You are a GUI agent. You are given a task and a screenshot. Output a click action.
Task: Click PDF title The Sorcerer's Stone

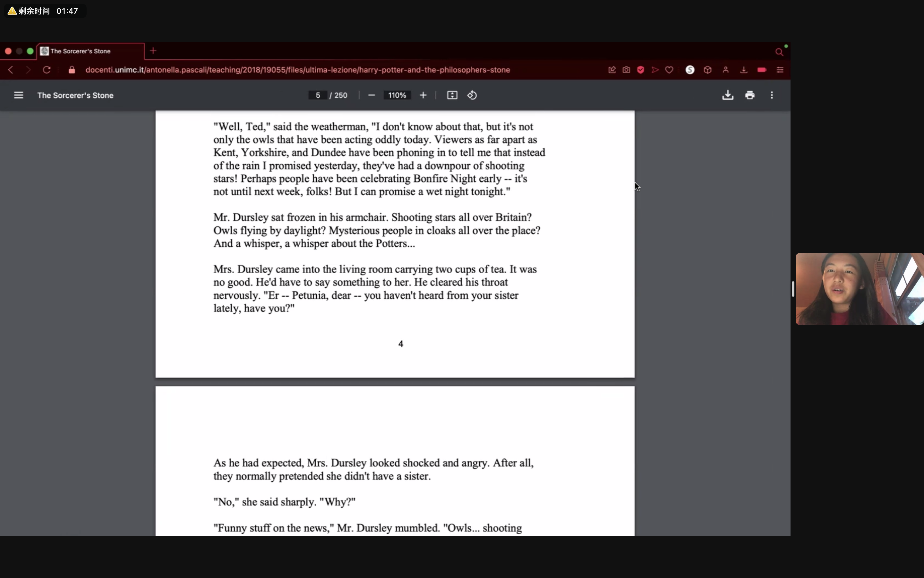click(75, 95)
